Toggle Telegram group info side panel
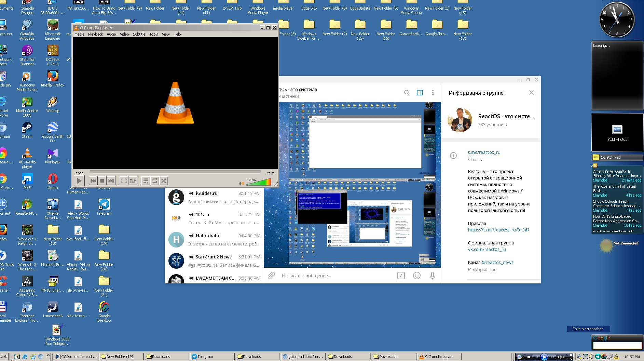 point(420,93)
